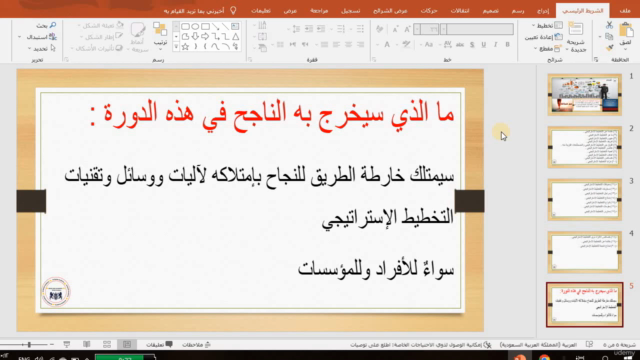Viewport: 640px width, 360px height.
Task: Select the triangle shape in gallery
Action: (x=236, y=37)
